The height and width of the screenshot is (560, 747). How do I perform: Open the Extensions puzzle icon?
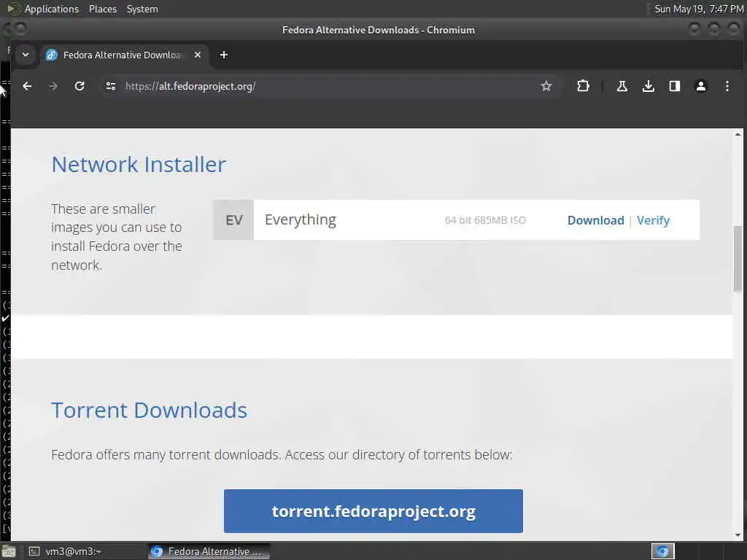pos(583,86)
